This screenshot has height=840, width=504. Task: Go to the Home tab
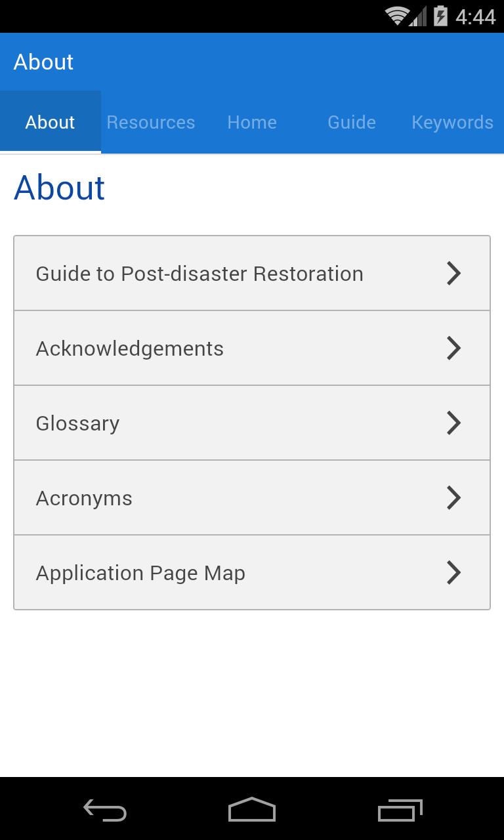tap(252, 122)
